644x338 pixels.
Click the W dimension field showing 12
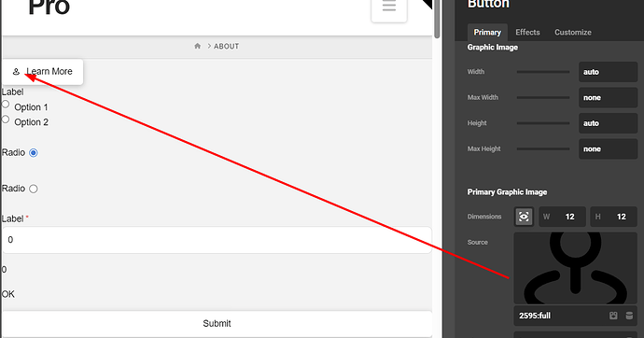point(562,217)
